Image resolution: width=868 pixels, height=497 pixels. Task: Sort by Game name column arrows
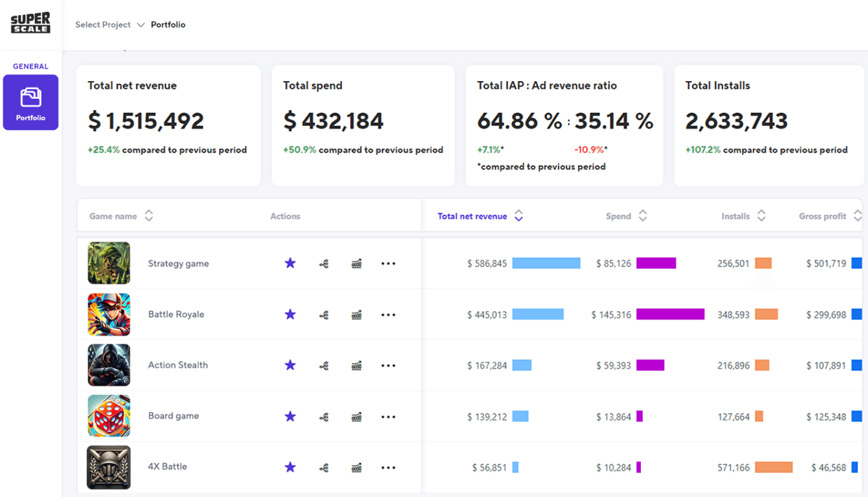148,216
